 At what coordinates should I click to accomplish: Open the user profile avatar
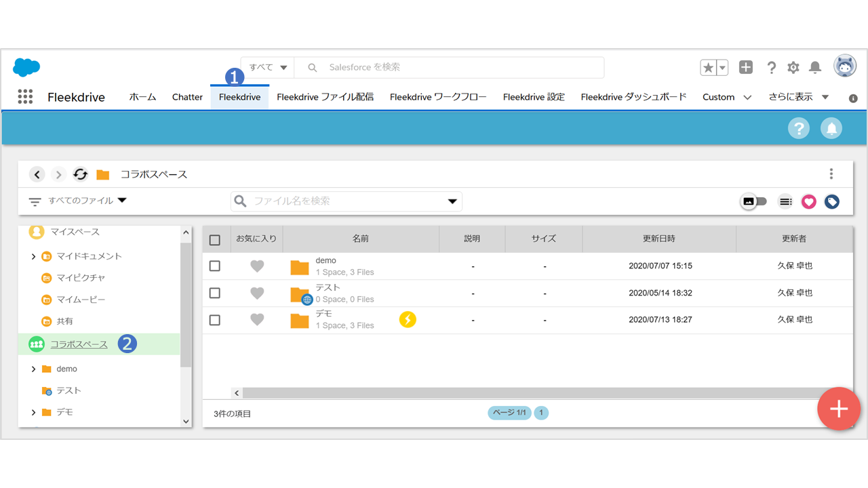(845, 66)
